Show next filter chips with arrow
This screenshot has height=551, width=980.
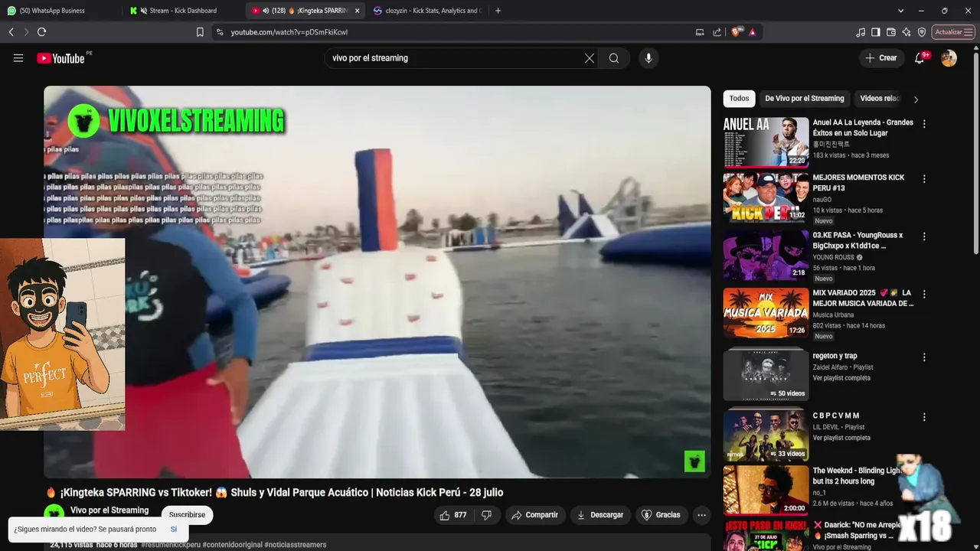pos(916,99)
